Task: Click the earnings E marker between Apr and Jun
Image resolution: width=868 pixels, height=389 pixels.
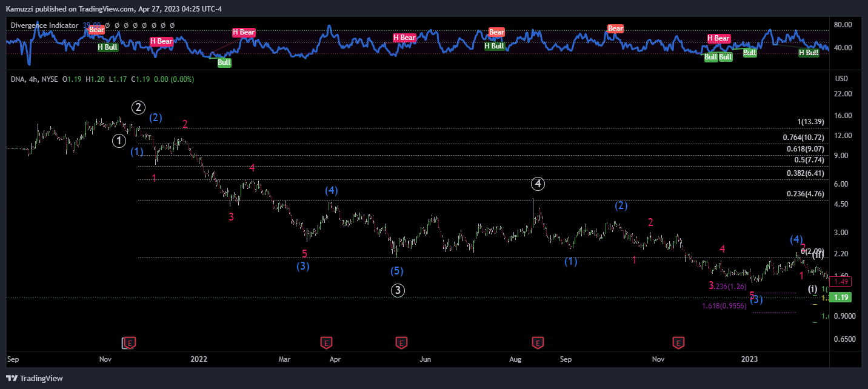Action: (x=401, y=343)
